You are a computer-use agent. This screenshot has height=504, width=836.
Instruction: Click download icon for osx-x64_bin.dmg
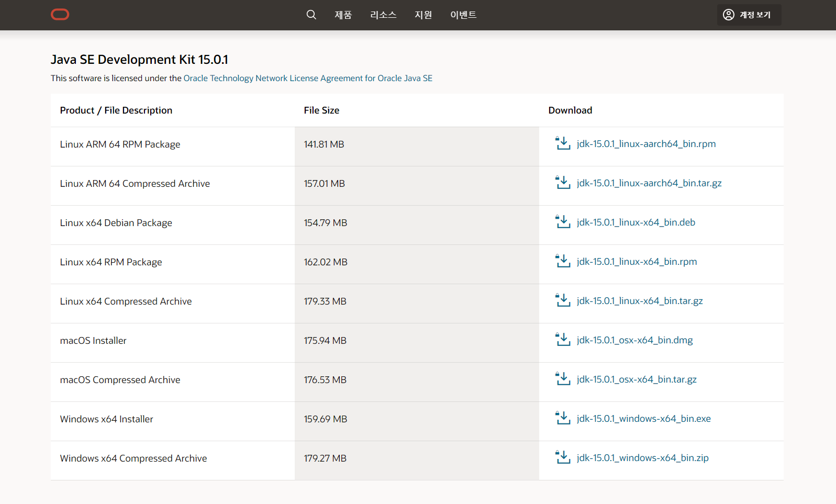[x=563, y=340]
